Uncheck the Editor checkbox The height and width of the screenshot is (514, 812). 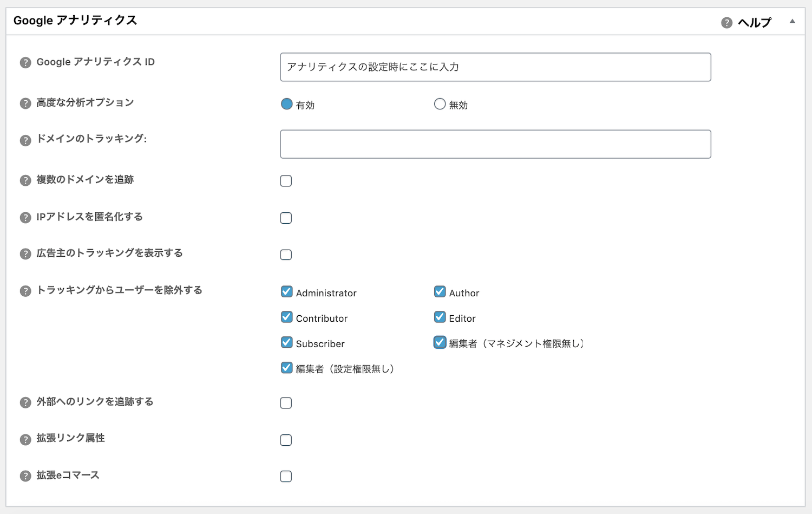440,317
